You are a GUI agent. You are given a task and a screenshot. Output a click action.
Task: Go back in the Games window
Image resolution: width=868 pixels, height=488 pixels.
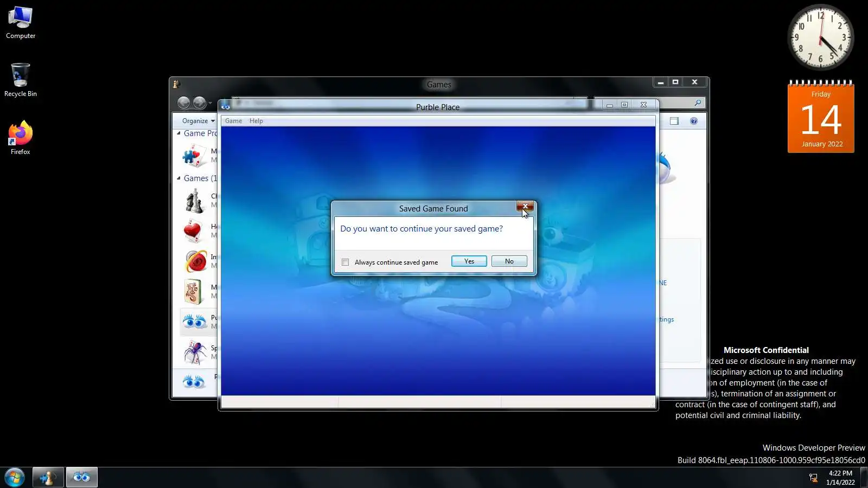pos(184,102)
